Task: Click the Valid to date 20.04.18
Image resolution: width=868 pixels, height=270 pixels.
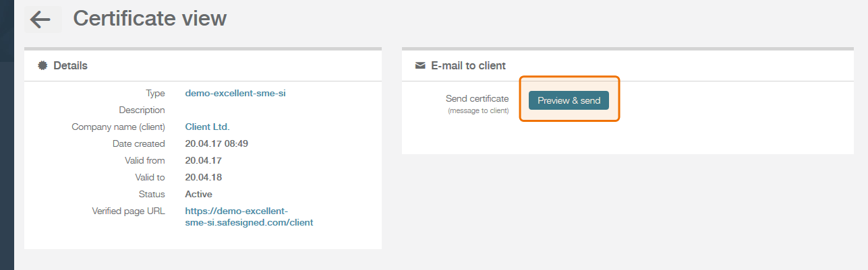Action: click(204, 177)
